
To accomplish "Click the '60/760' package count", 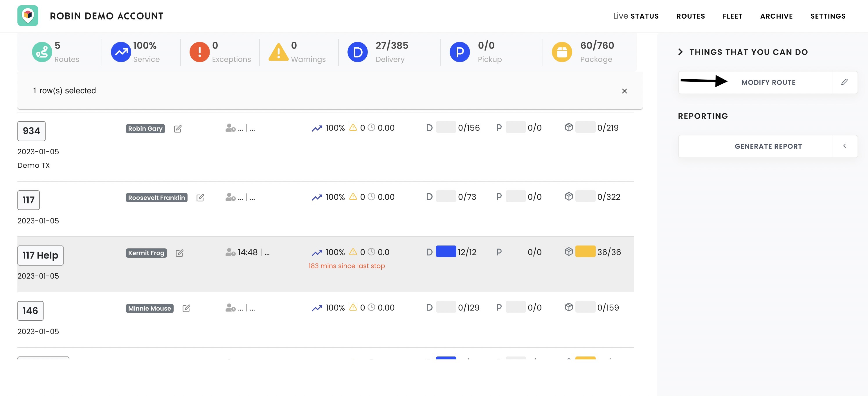I will tap(597, 45).
